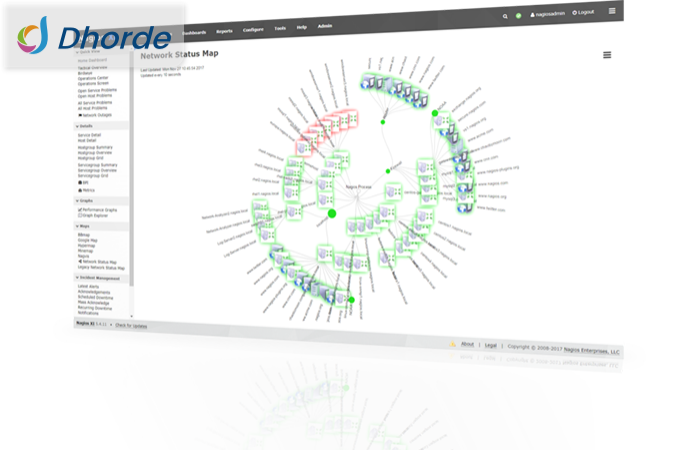
Task: Click the yellow warning icon in footer
Action: pos(452,344)
